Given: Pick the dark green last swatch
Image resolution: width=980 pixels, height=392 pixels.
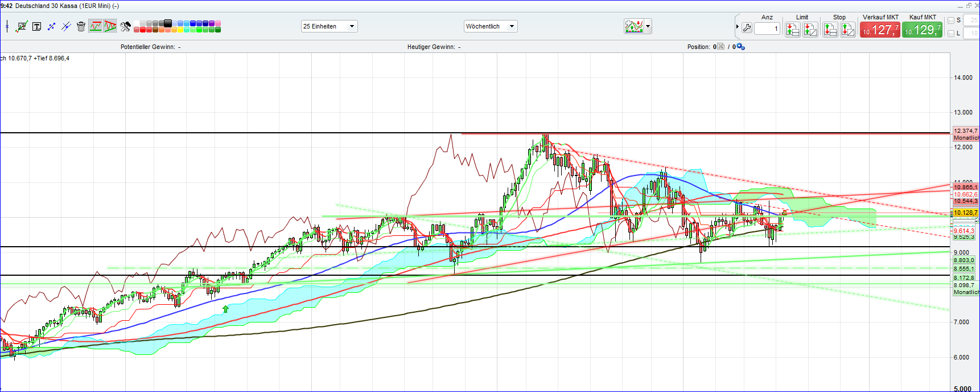Looking at the screenshot, I should pos(218,30).
